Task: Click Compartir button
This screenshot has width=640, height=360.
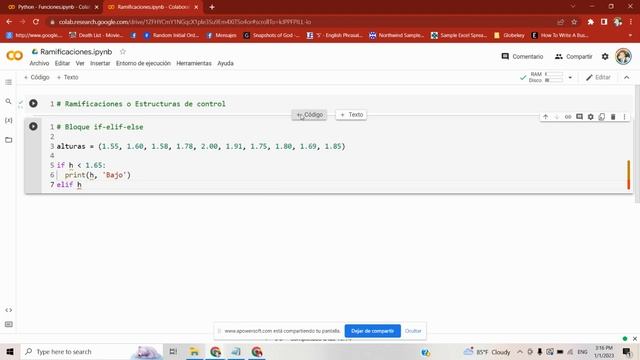Action: pos(573,57)
